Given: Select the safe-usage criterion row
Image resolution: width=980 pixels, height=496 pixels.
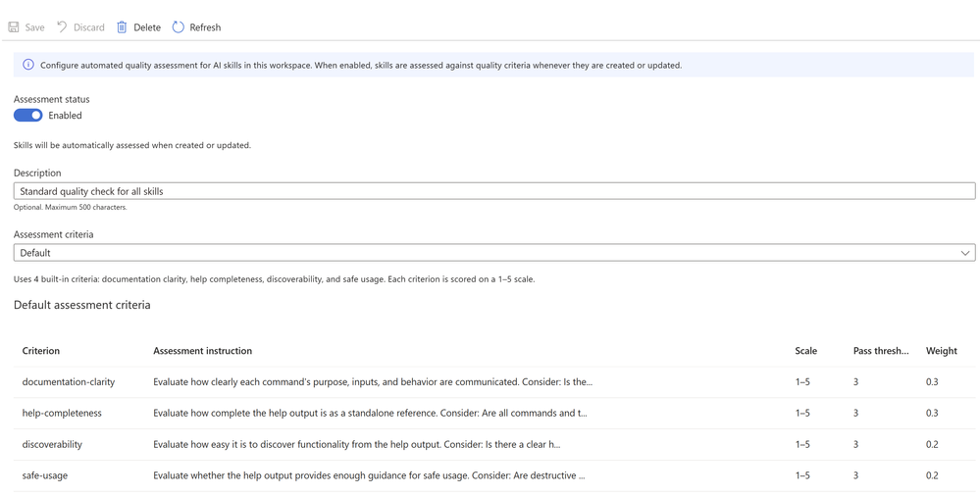Looking at the screenshot, I should [x=494, y=476].
